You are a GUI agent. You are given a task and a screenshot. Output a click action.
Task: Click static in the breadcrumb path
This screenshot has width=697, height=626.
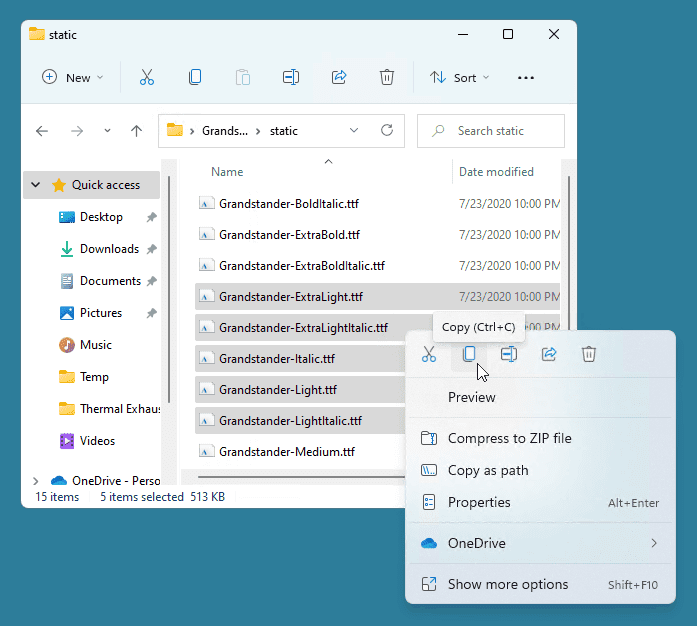tap(284, 131)
